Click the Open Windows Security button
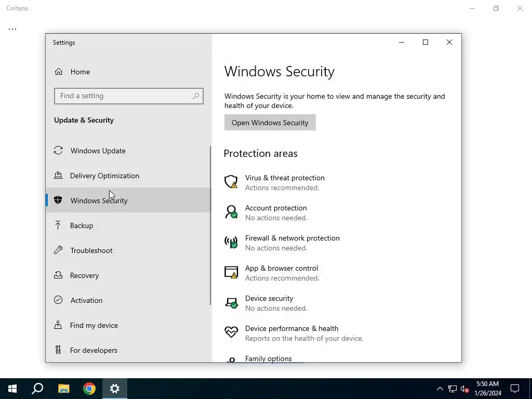This screenshot has height=399, width=532. 270,123
